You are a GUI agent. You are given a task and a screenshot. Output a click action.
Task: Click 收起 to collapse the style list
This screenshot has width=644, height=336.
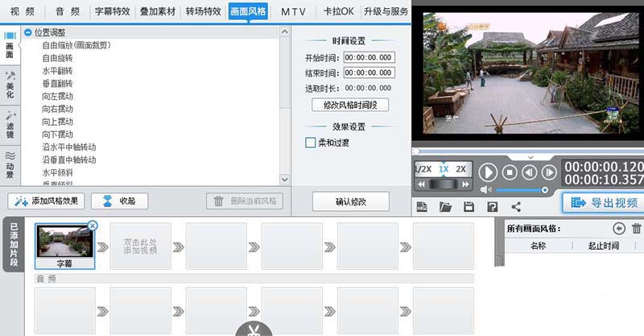[x=118, y=201]
